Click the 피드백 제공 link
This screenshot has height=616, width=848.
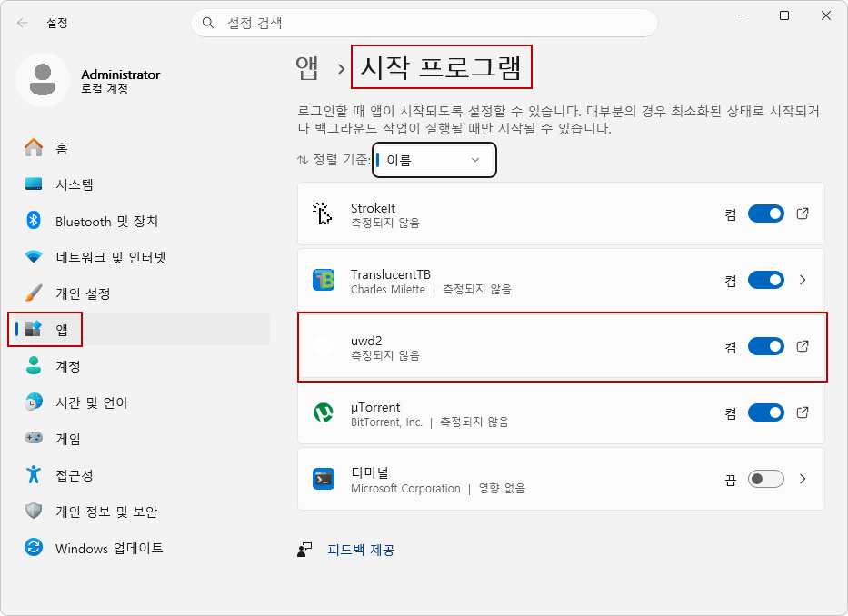click(x=361, y=550)
